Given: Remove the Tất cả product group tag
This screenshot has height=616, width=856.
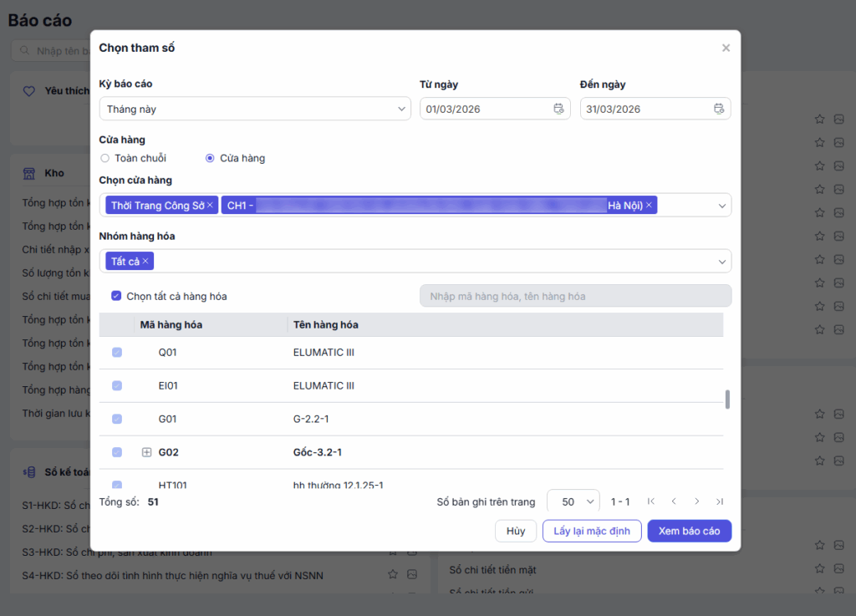Looking at the screenshot, I should [x=145, y=262].
